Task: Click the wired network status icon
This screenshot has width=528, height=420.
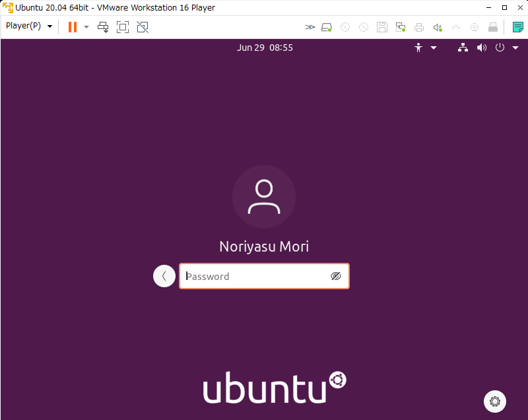Action: coord(463,48)
